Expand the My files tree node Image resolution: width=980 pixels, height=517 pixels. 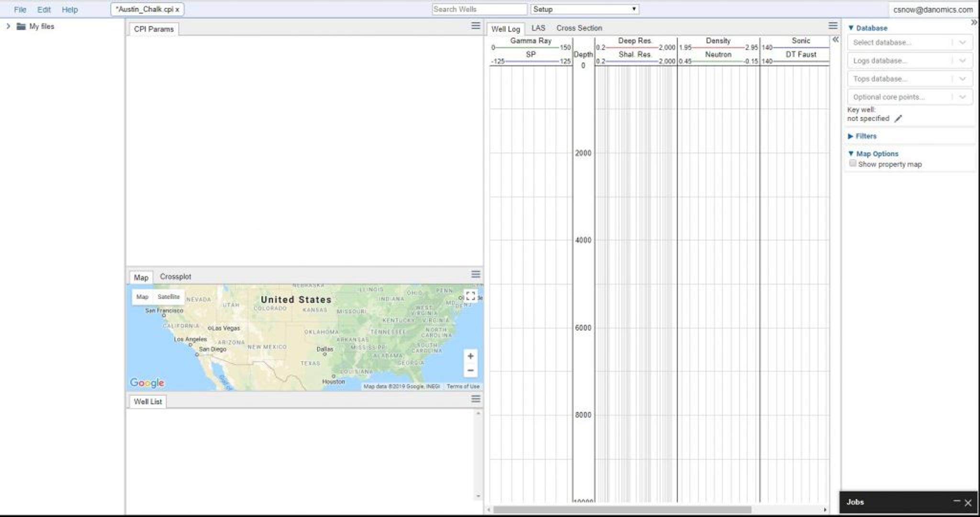[x=8, y=26]
